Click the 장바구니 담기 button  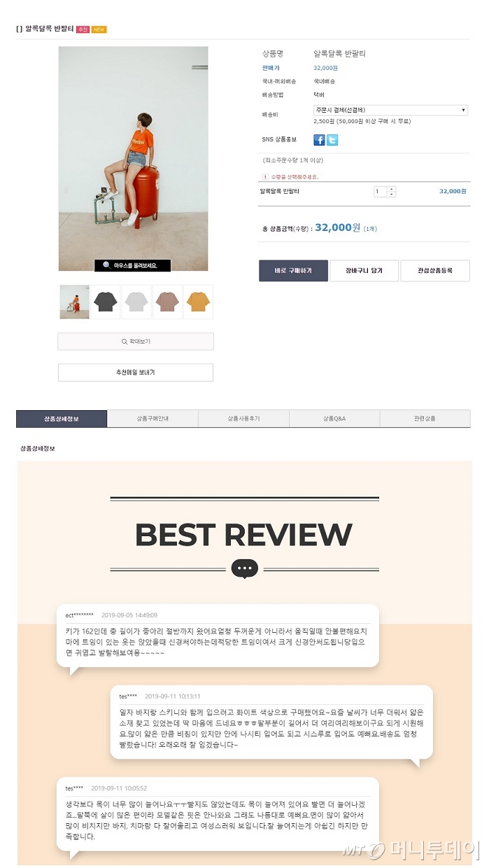click(x=364, y=271)
